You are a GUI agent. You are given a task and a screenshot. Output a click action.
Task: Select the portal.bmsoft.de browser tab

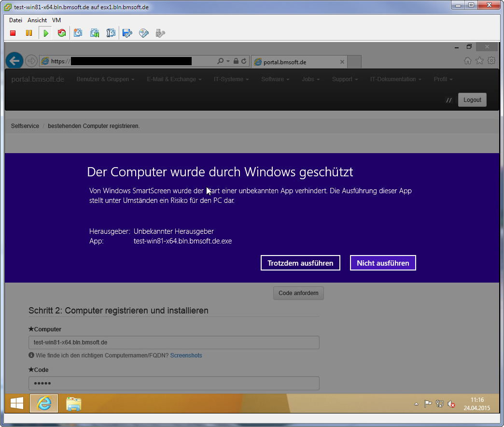(299, 62)
